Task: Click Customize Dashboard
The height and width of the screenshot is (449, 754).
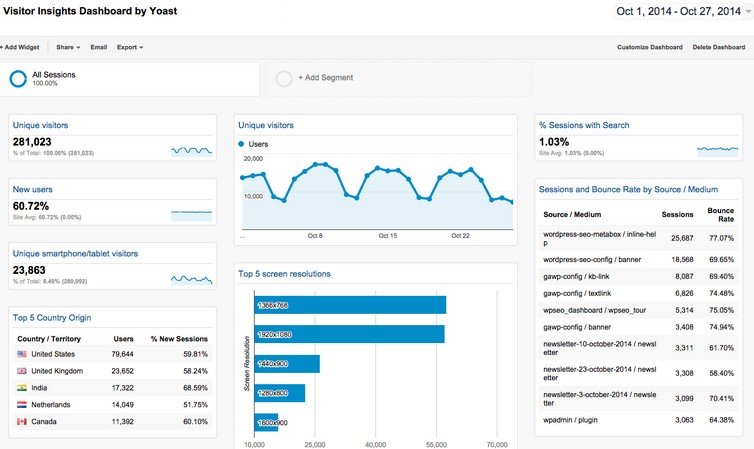Action: point(649,47)
